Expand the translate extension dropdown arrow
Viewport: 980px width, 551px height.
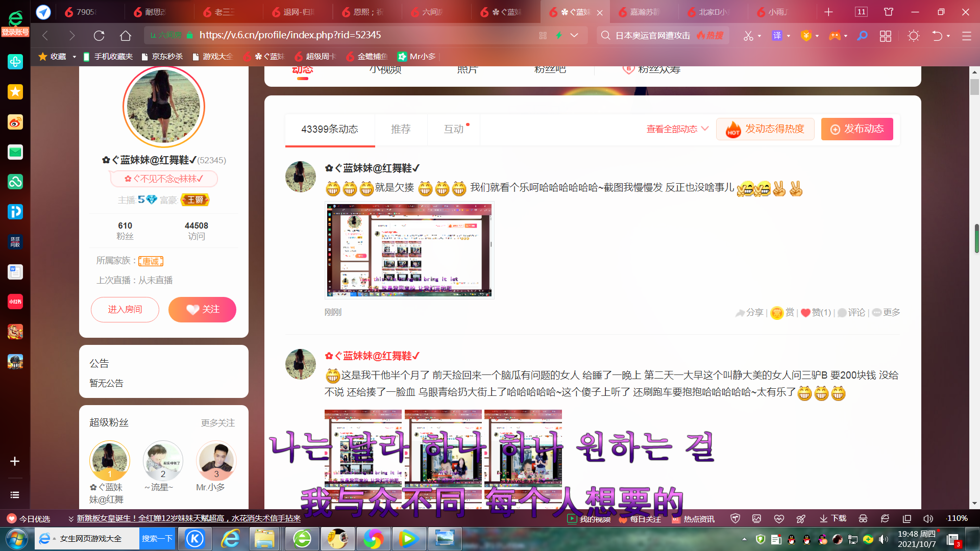tap(789, 36)
